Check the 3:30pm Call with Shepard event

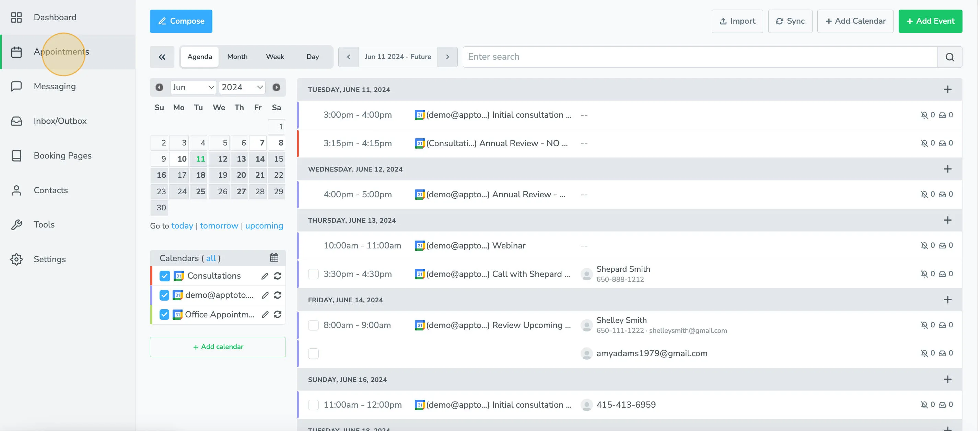tap(313, 274)
